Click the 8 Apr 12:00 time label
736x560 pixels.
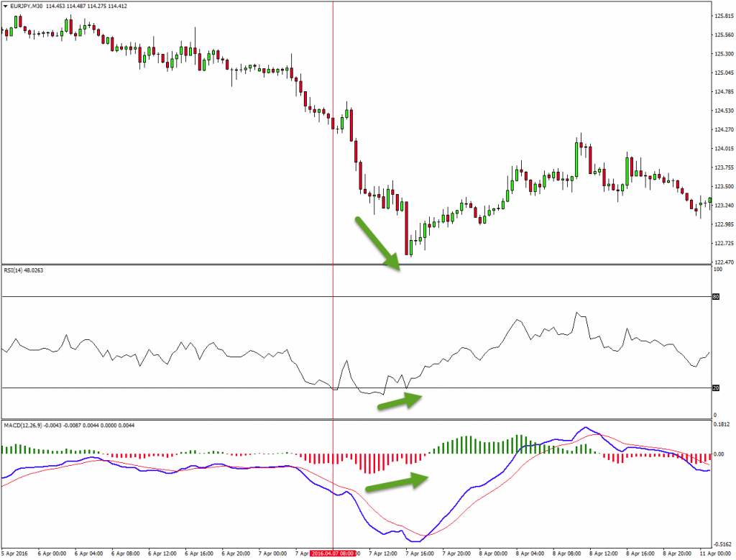[x=603, y=554]
